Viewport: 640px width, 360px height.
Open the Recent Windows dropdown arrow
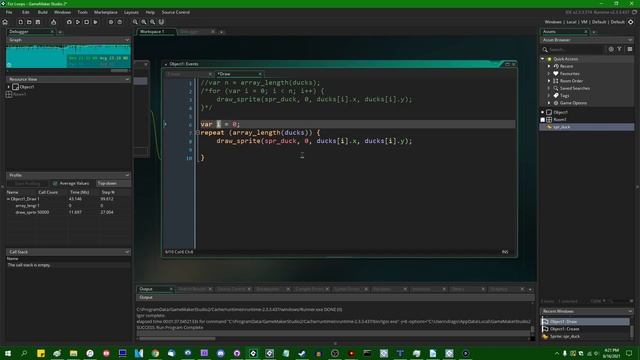point(630,311)
